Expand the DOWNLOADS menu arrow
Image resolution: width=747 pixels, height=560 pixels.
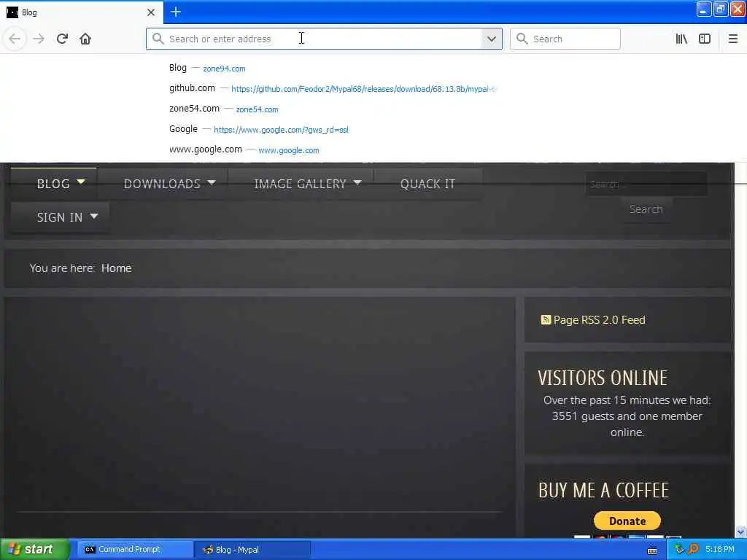click(212, 182)
